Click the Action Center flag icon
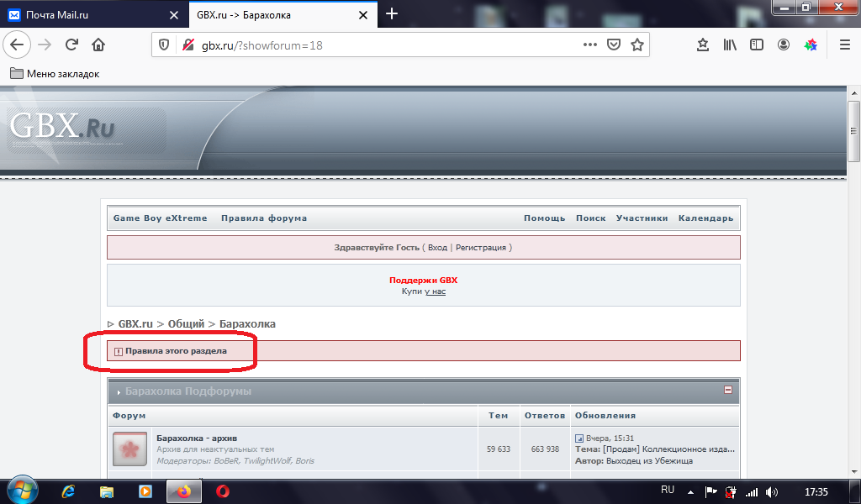The width and height of the screenshot is (861, 504). coord(710,492)
